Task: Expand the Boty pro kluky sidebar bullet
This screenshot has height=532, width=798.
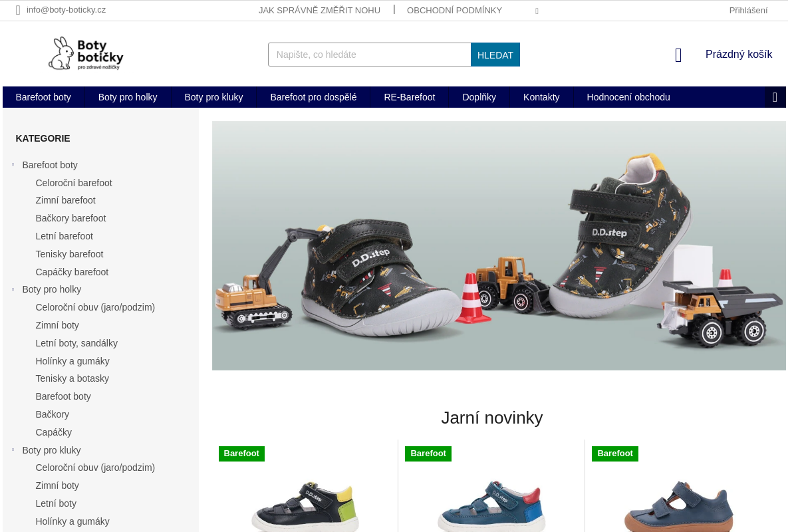Action: [13, 450]
